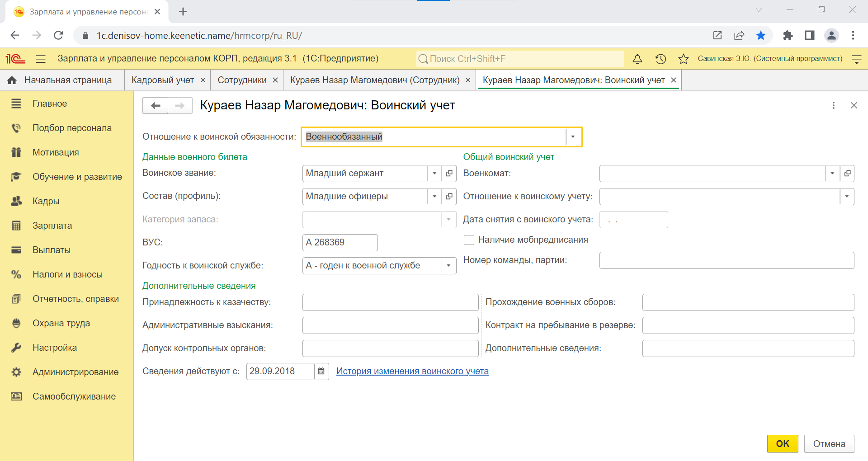Open the calendar picker for Сведения действуют с
The width and height of the screenshot is (868, 461).
(x=321, y=372)
